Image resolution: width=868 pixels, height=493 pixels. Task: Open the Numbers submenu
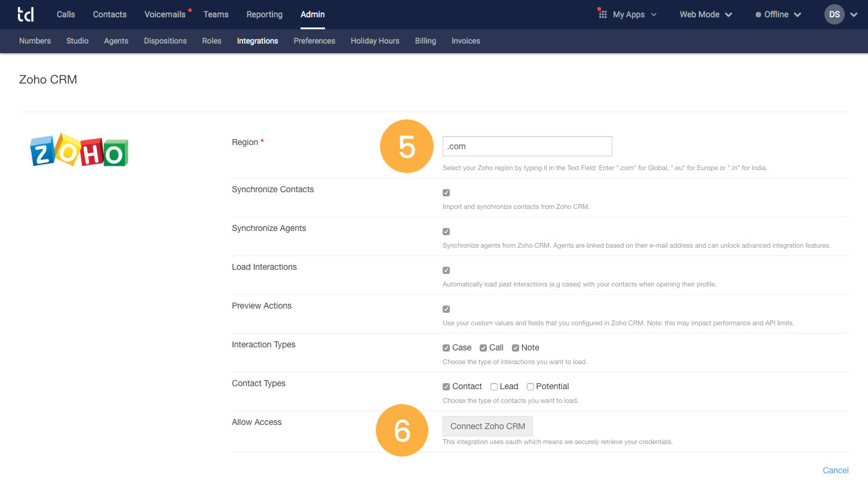coord(35,41)
